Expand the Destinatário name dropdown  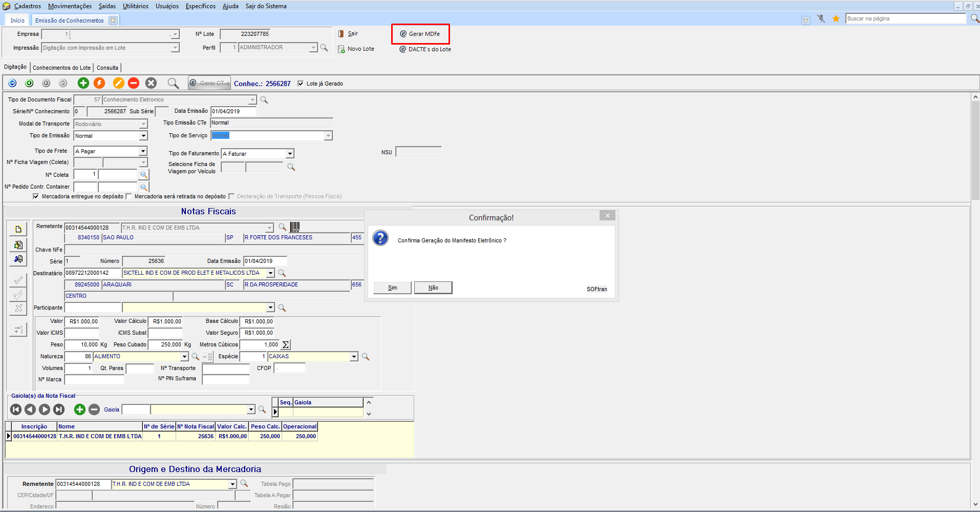[x=270, y=273]
